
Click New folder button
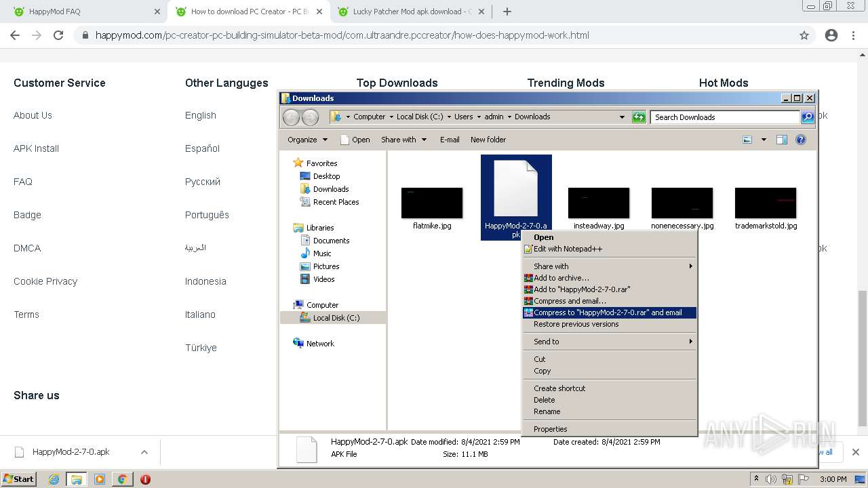[488, 140]
